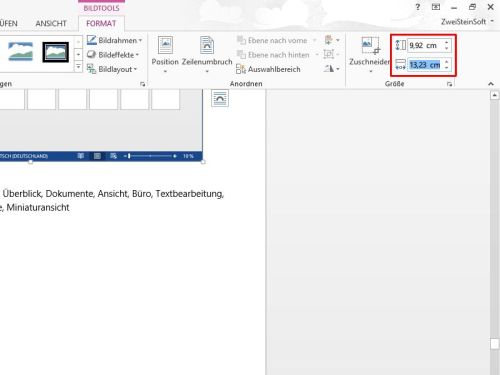The image size is (500, 375).
Task: Decrease picture height with down spinner
Action: click(x=447, y=49)
